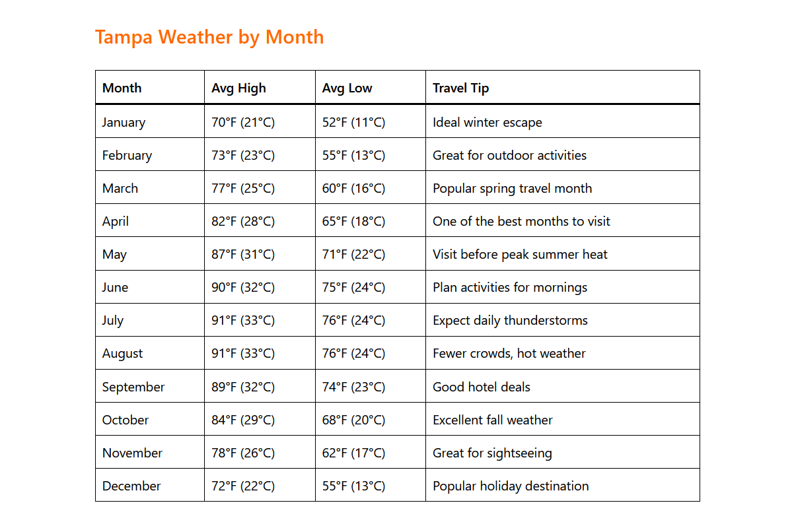Select the Avg High column header
The width and height of the screenshot is (794, 532).
[x=238, y=88]
